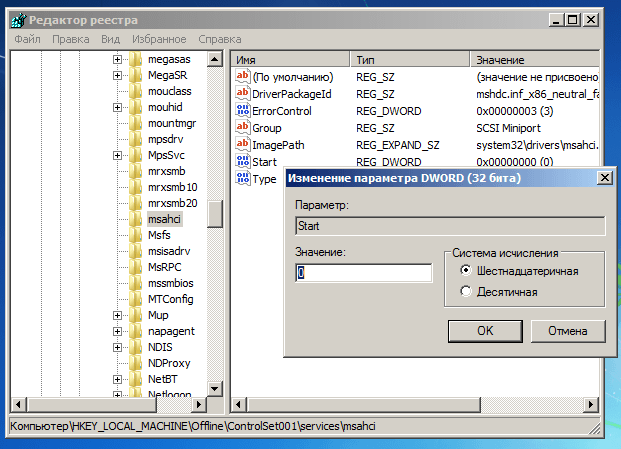This screenshot has width=621, height=449.
Task: Expand the mouhid tree node
Action: pos(118,107)
